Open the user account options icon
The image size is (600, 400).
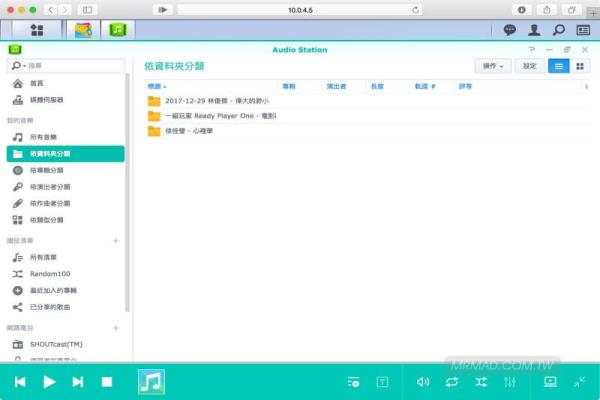pos(534,30)
